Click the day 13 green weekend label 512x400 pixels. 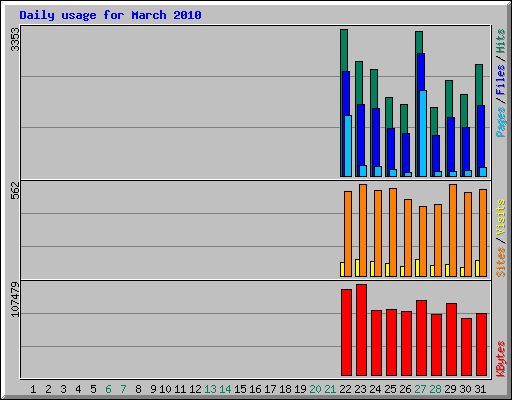pyautogui.click(x=210, y=389)
